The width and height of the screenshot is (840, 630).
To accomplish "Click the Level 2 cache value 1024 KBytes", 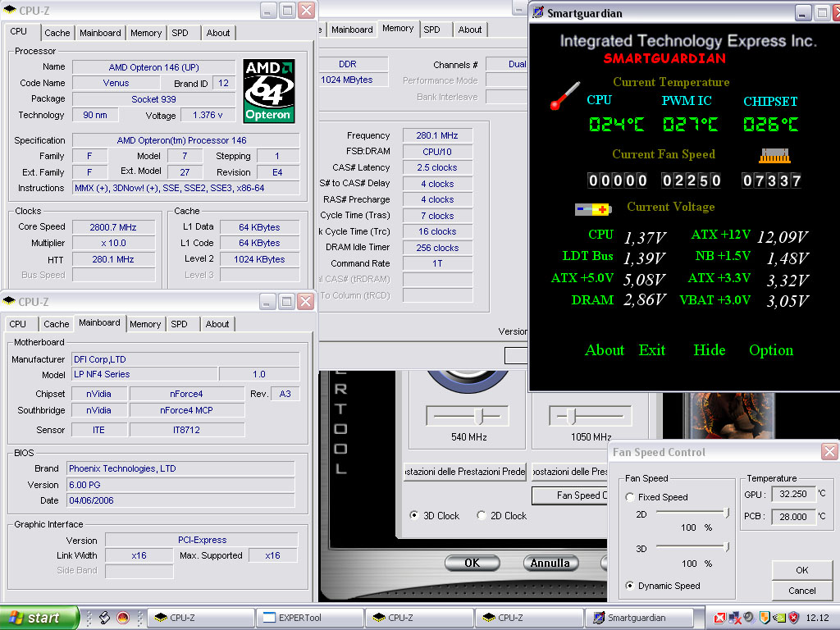I will tap(259, 259).
